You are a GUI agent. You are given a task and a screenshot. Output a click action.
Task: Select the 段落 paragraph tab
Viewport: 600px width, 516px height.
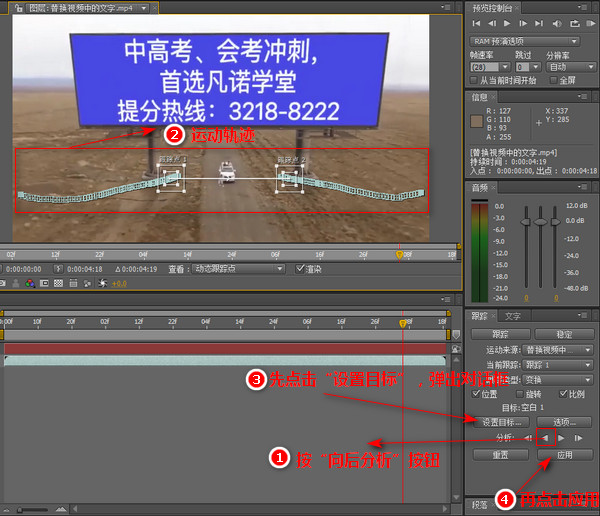[x=479, y=505]
